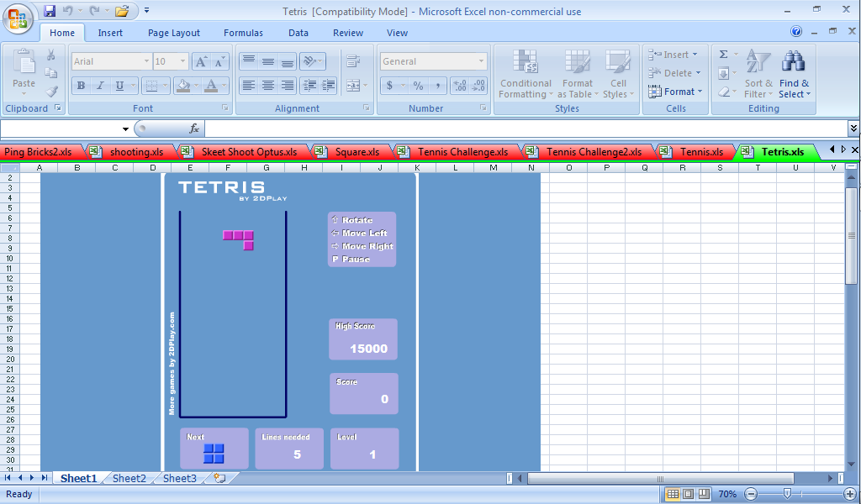
Task: Apply Percent style format
Action: (419, 86)
